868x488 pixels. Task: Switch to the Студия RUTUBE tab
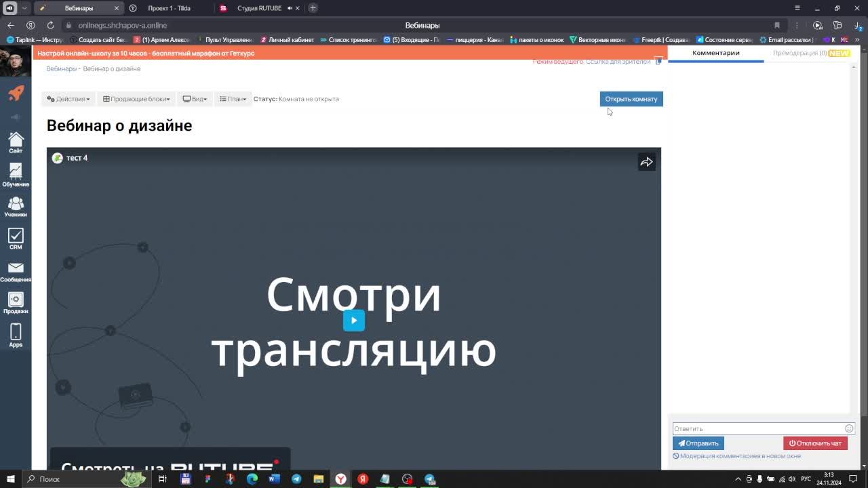(259, 8)
